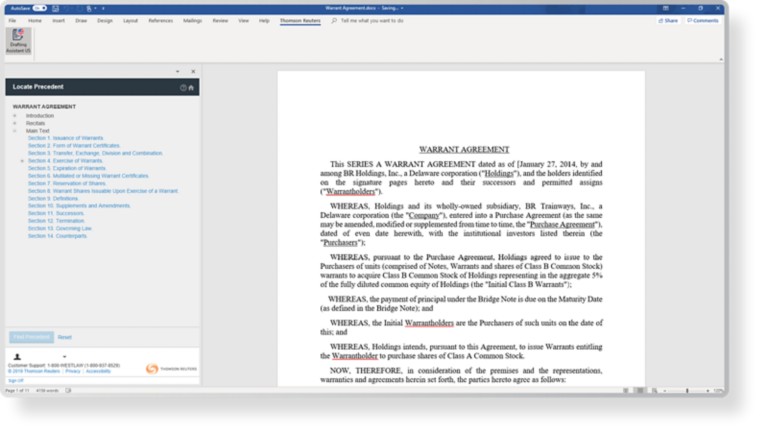
Task: Adjust the zoom slider handle
Action: (x=687, y=391)
